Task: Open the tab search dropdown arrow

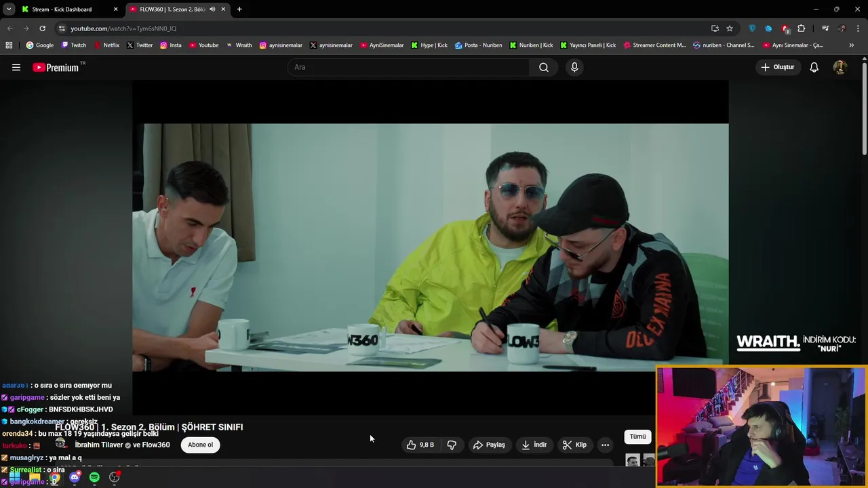Action: [x=9, y=9]
